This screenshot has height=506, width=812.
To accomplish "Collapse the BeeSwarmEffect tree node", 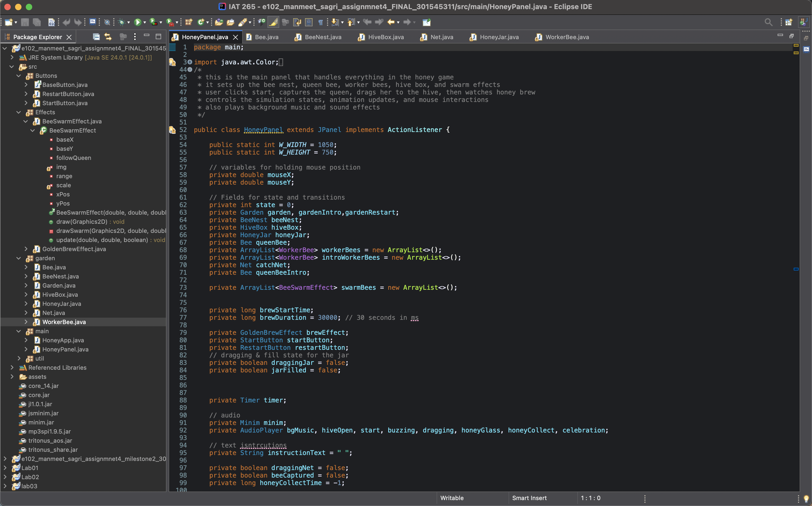I will (x=32, y=130).
